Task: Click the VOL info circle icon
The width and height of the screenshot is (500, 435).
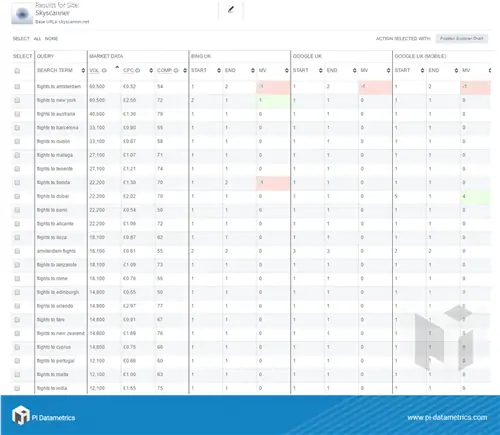Action: click(104, 70)
